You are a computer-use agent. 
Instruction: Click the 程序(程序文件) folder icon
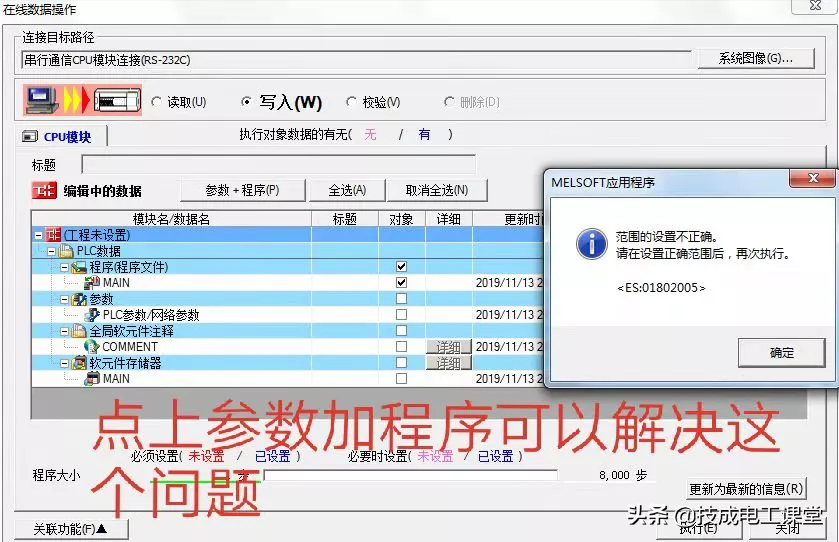pyautogui.click(x=79, y=267)
